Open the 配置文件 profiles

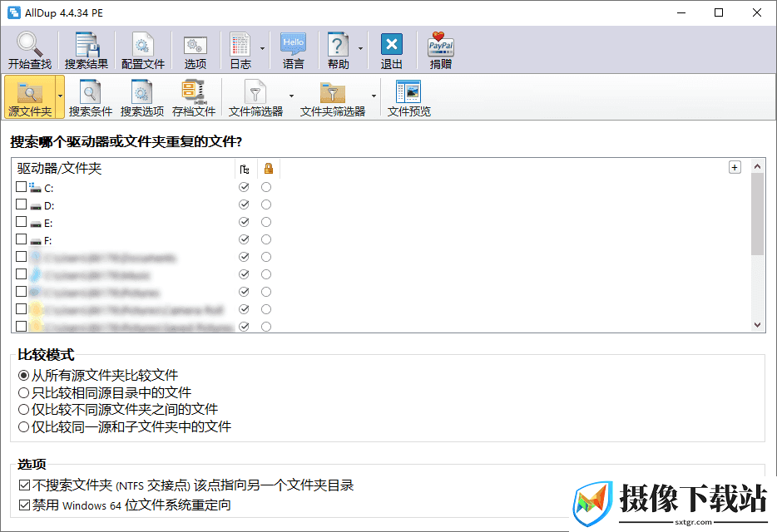point(143,50)
